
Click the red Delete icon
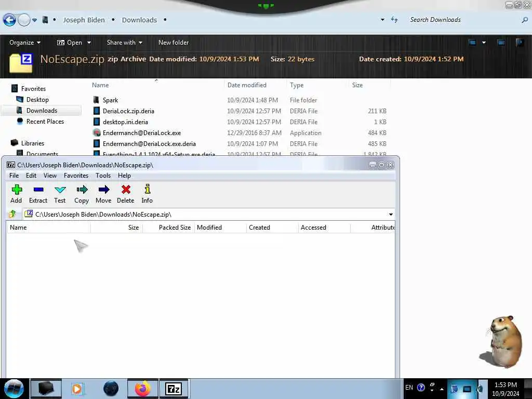tap(126, 194)
